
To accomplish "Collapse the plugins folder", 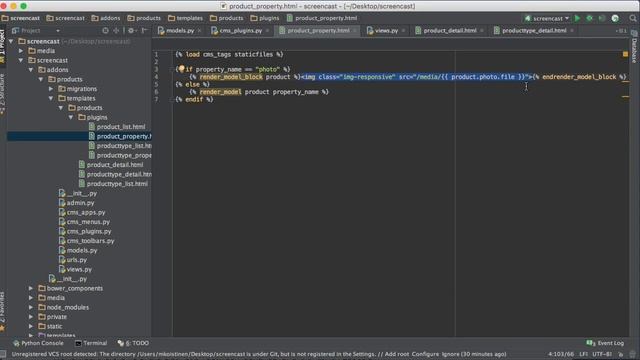I will [x=71, y=117].
